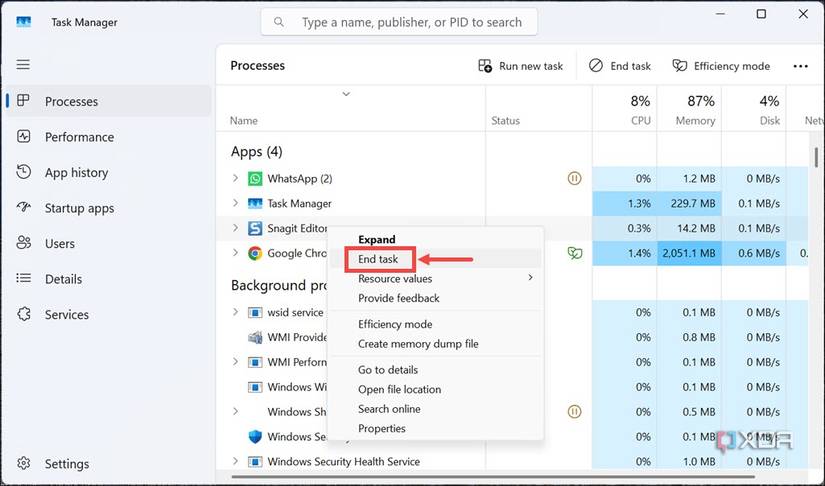Open the hamburger navigation menu
This screenshot has height=486, width=825.
pos(23,65)
